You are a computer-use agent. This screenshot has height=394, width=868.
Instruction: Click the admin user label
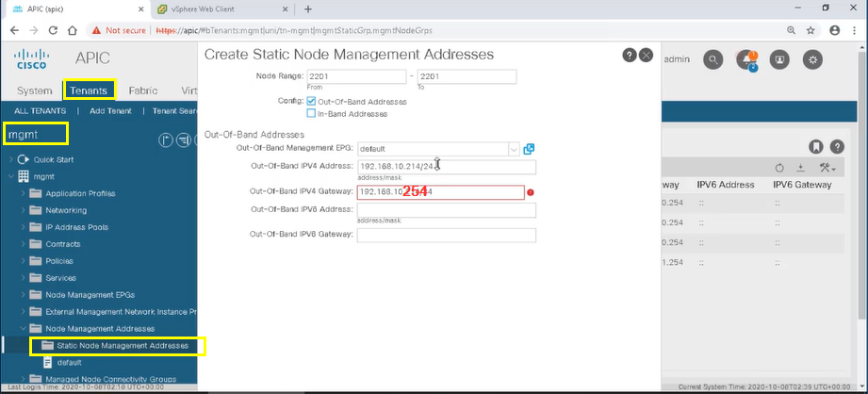(677, 59)
